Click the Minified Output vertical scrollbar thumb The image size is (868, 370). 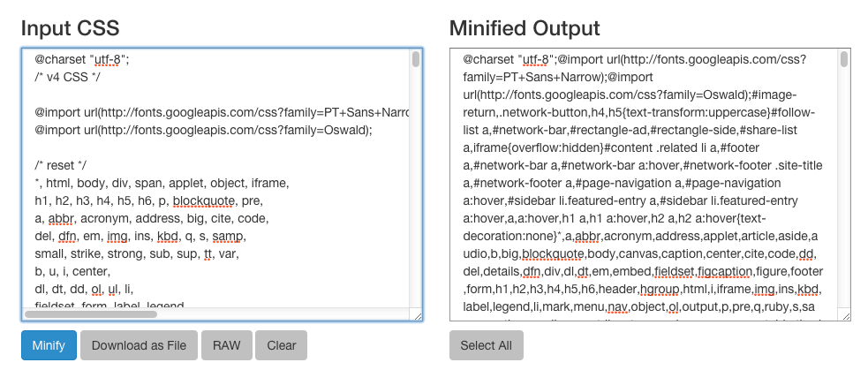tap(844, 58)
